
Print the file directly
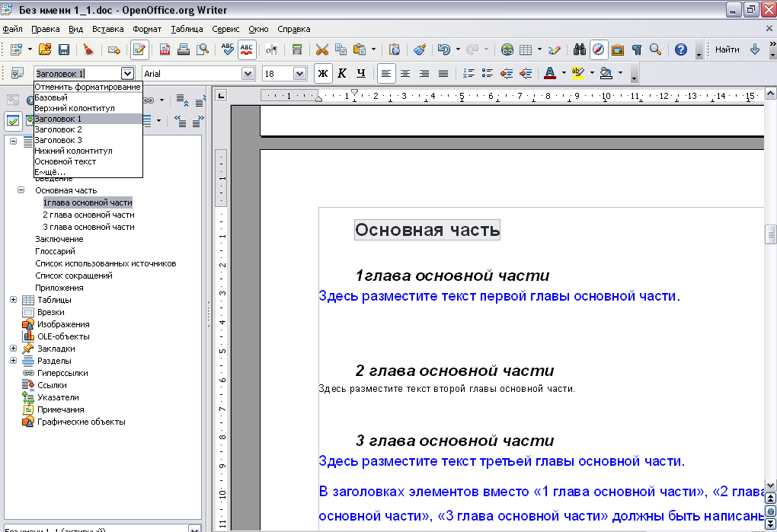184,49
